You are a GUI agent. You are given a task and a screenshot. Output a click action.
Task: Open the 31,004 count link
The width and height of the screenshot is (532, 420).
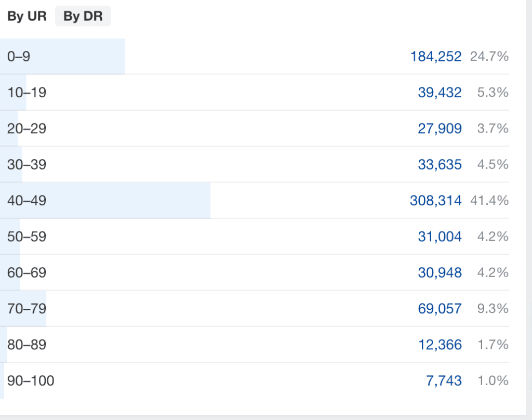440,237
